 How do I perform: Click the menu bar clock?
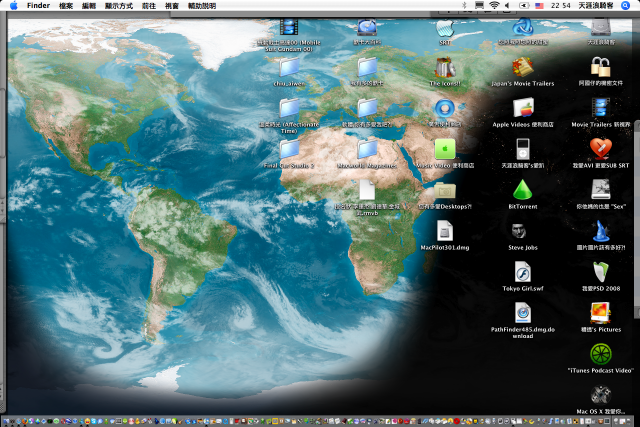[561, 6]
